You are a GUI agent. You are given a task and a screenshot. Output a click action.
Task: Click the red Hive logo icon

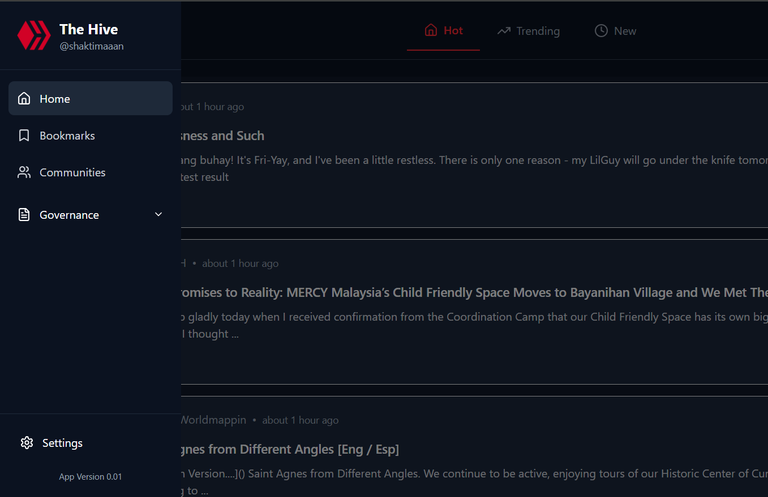click(x=33, y=36)
